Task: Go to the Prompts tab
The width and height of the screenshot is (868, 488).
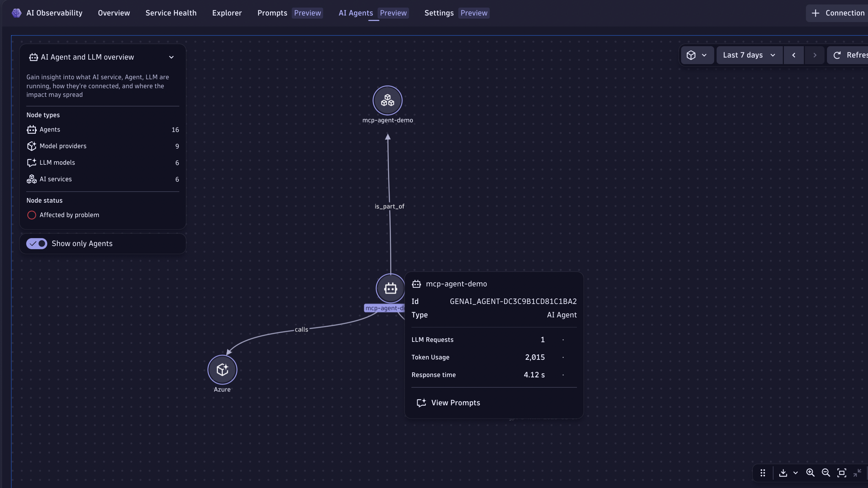Action: (272, 13)
